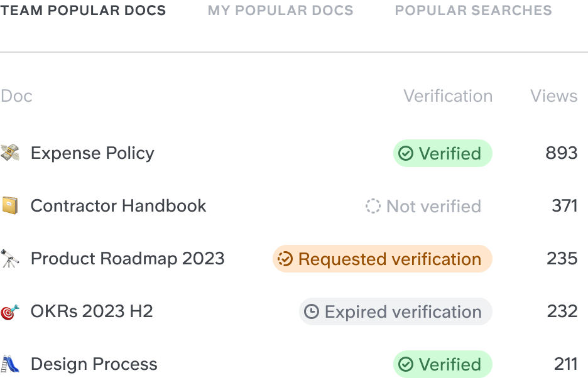
Task: Open the Verification column header options
Action: tap(447, 96)
